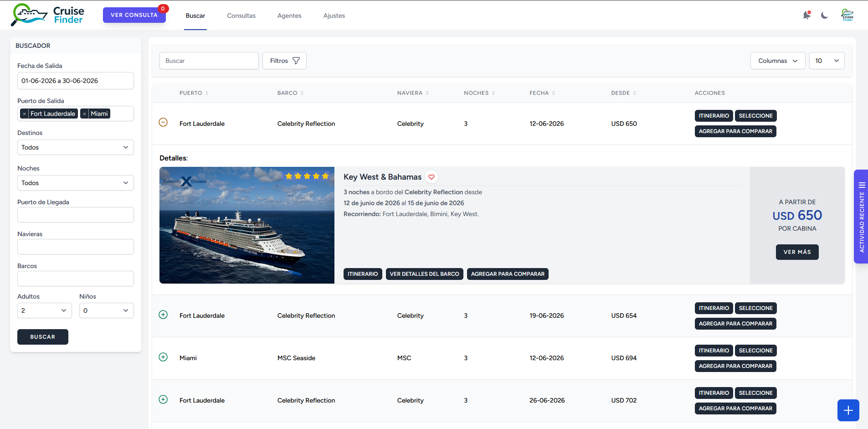Sort results by the Desde price column
868x429 pixels.
(x=635, y=93)
